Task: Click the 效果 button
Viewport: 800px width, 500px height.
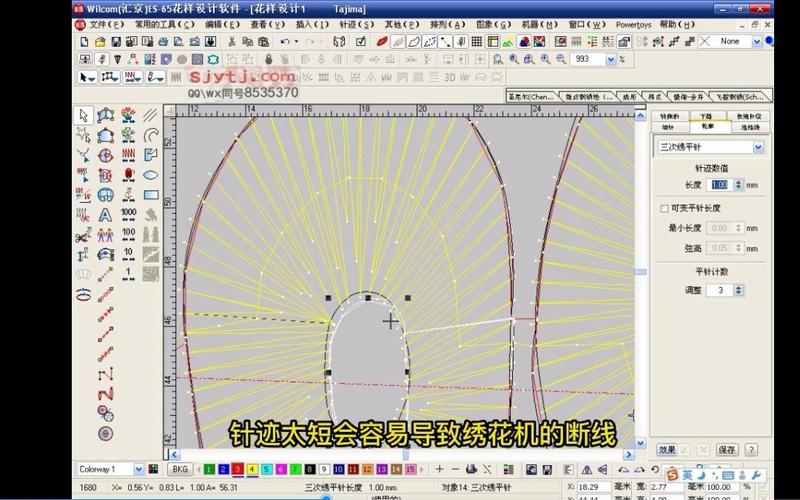Action: 667,449
